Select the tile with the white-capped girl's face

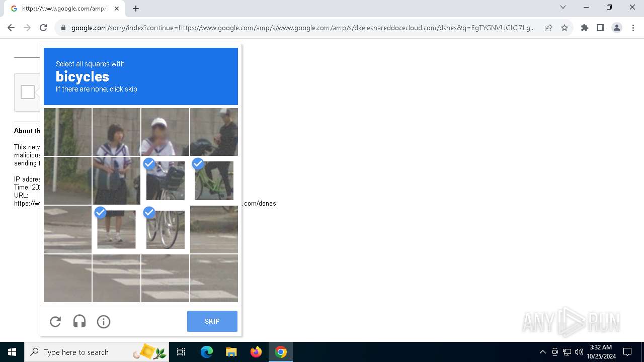click(x=165, y=132)
